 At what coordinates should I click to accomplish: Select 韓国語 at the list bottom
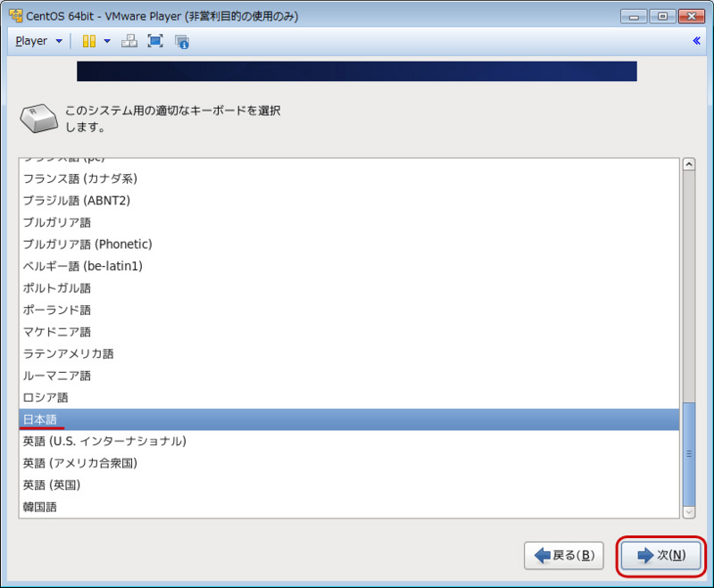pyautogui.click(x=40, y=506)
